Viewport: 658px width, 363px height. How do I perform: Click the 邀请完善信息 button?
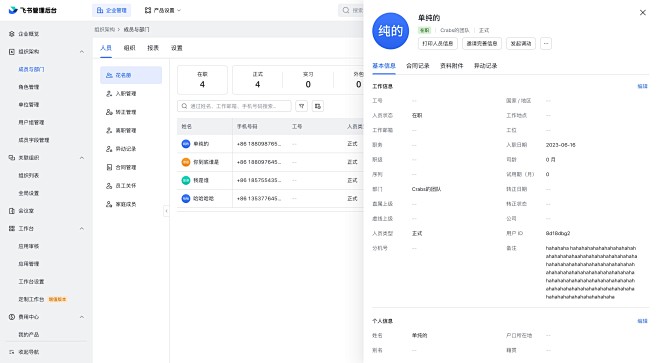tap(481, 43)
